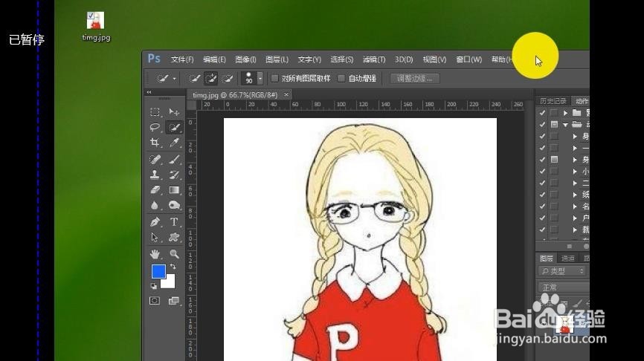Stop action playback with square button
The width and height of the screenshot is (644, 361).
(569, 246)
